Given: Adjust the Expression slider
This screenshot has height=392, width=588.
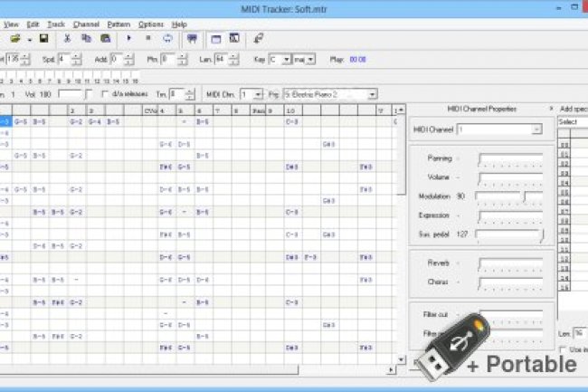Looking at the screenshot, I should pyautogui.click(x=510, y=216).
